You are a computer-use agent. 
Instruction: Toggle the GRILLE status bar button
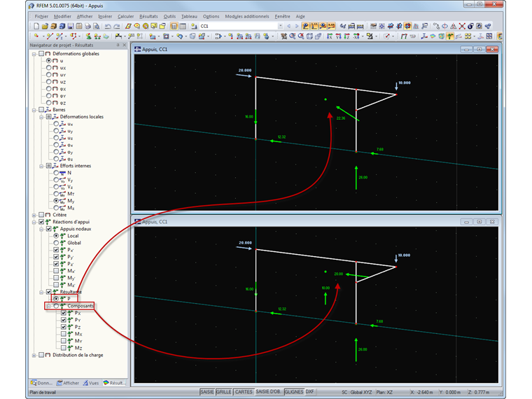224,392
